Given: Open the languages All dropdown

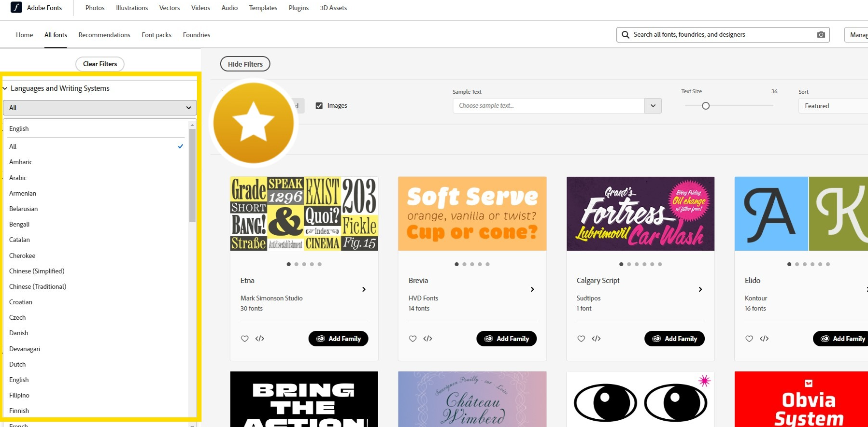Looking at the screenshot, I should point(100,108).
